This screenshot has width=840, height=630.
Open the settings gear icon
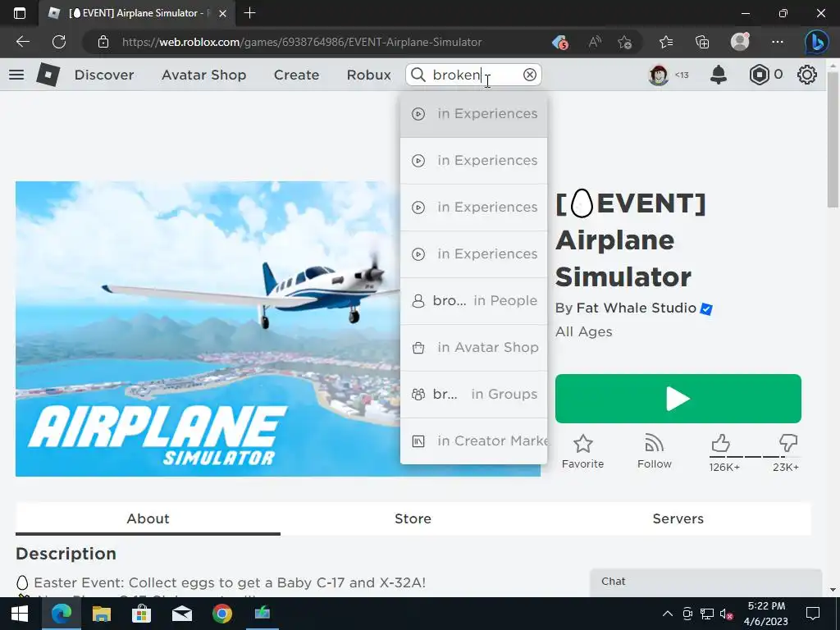tap(807, 75)
